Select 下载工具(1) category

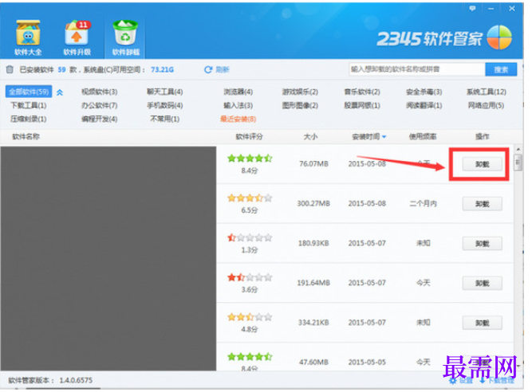pos(29,105)
